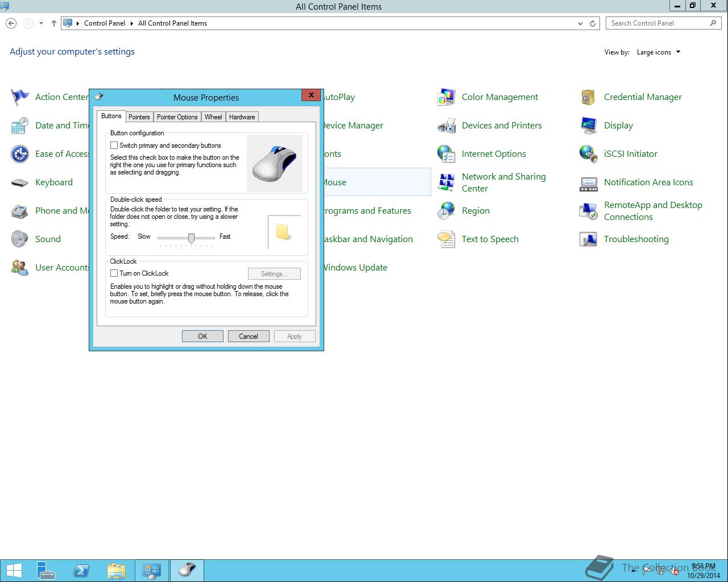This screenshot has width=728, height=582.
Task: Click the Up one level arrow
Action: pos(53,23)
